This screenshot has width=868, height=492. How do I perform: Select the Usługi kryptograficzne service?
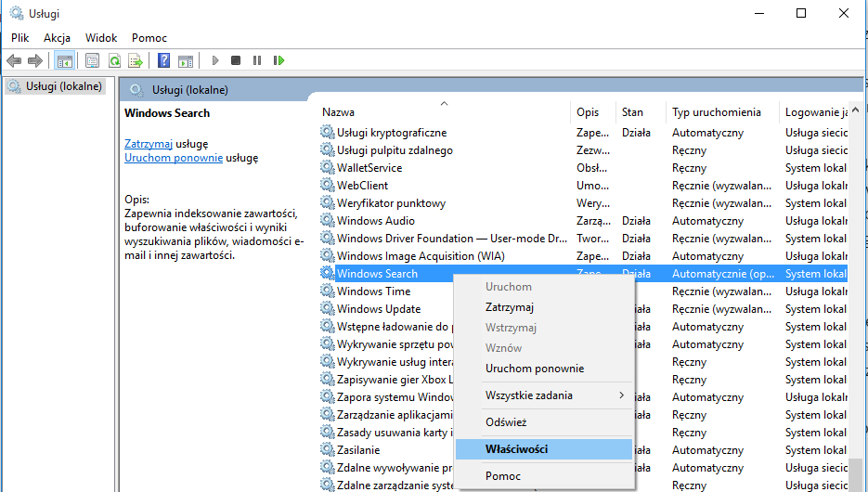pyautogui.click(x=584, y=132)
